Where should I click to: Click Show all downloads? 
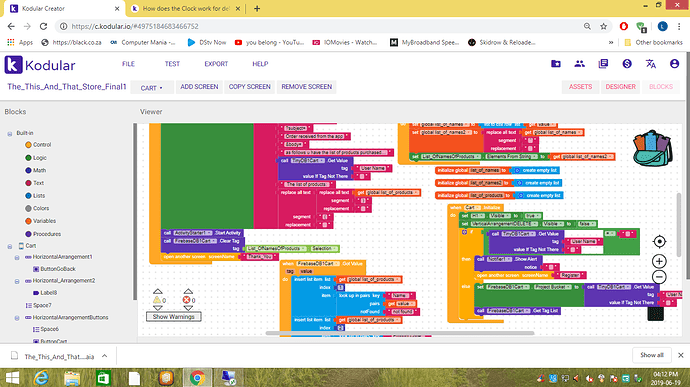coord(652,355)
